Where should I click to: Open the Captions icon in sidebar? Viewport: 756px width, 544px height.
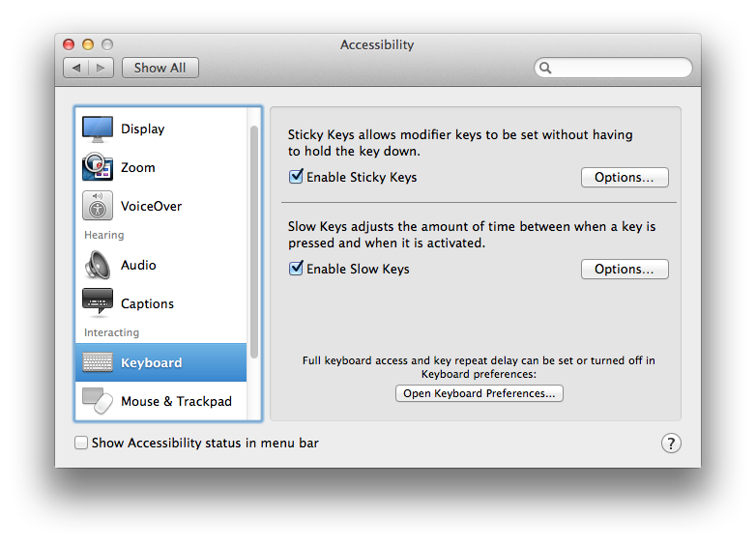click(x=98, y=303)
